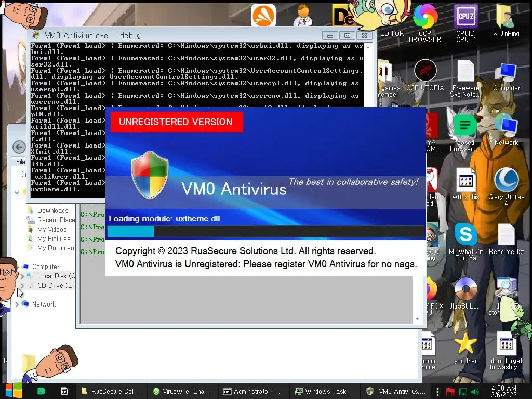Open the Skype icon labeled Mr What Zit Too Ya
The height and width of the screenshot is (399, 532).
pyautogui.click(x=465, y=242)
